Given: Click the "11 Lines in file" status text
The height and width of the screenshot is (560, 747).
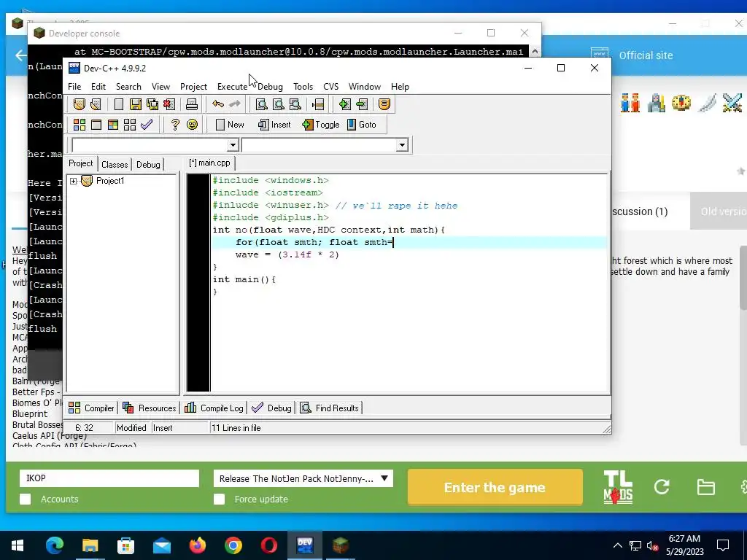Looking at the screenshot, I should coord(236,427).
